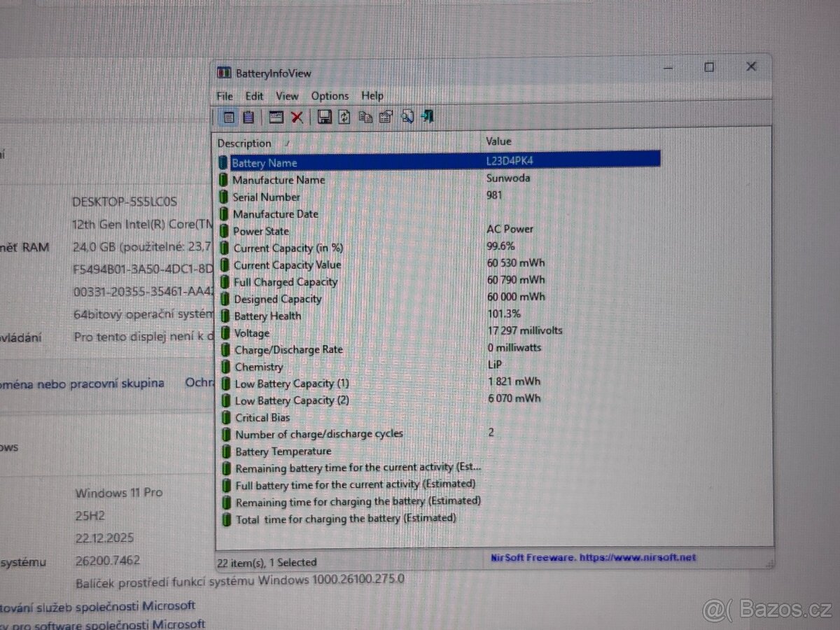Screen dimensions: 840x630
Task: Refresh the battery data with refresh icon
Action: (344, 117)
